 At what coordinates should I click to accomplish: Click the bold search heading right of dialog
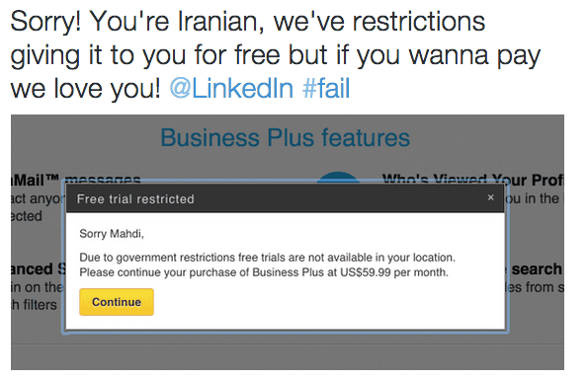pos(537,268)
